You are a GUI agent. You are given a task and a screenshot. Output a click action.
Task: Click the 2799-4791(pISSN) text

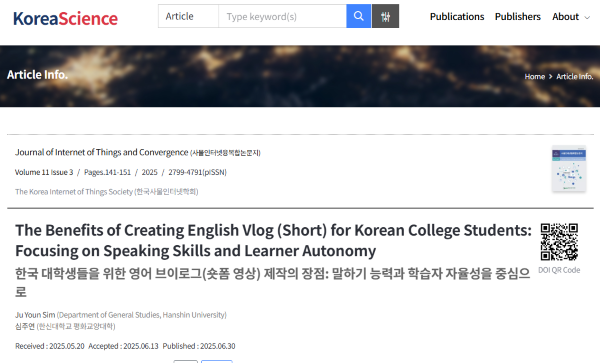coord(197,172)
